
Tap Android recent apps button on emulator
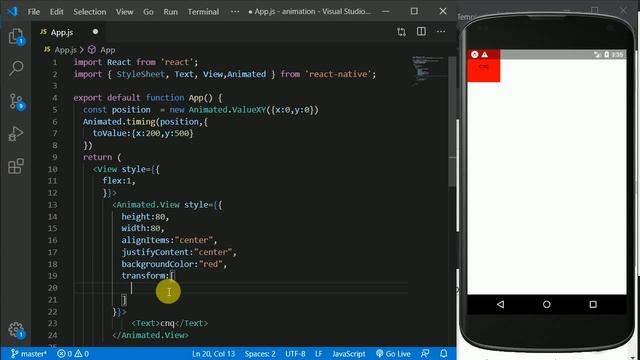(593, 304)
